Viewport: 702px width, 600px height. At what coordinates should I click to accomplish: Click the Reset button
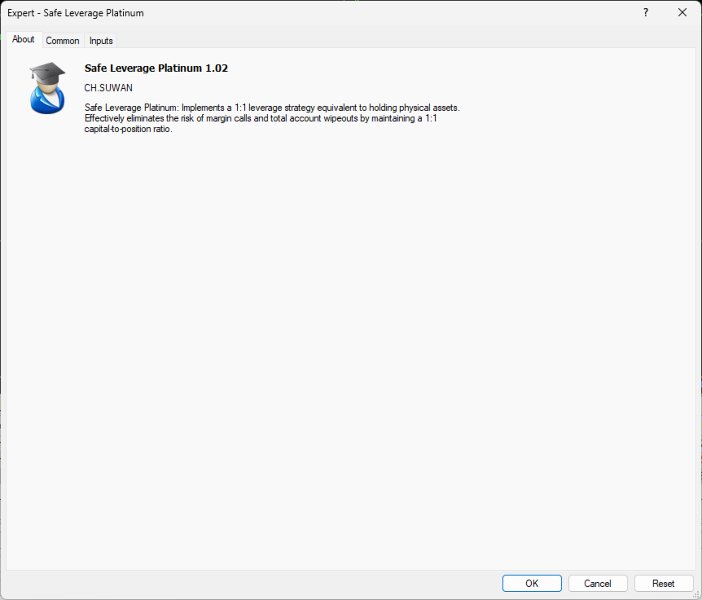point(663,583)
